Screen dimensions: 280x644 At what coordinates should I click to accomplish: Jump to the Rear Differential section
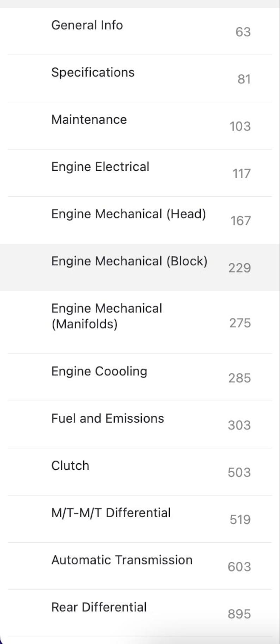[x=99, y=607]
